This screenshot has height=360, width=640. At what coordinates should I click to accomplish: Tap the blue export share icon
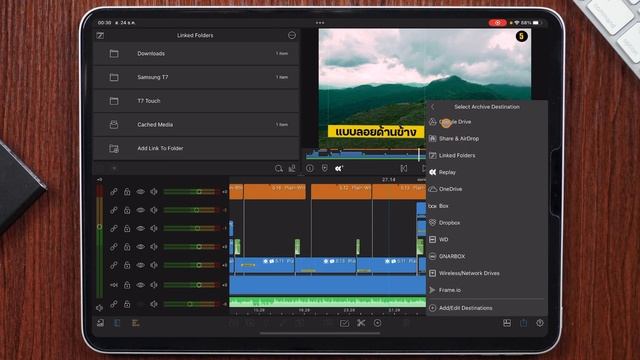(x=523, y=323)
